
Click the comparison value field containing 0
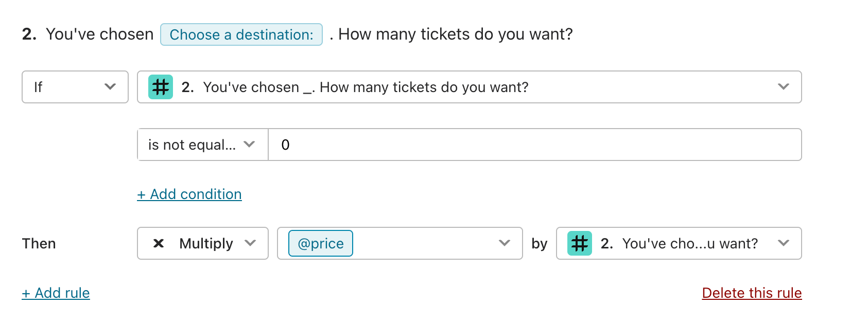535,145
